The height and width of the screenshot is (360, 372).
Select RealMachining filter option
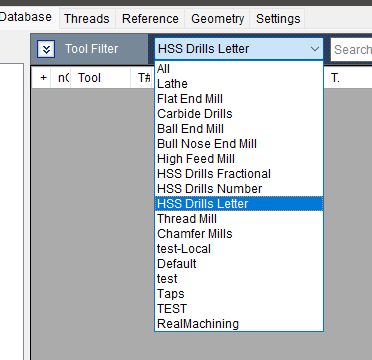coord(239,324)
